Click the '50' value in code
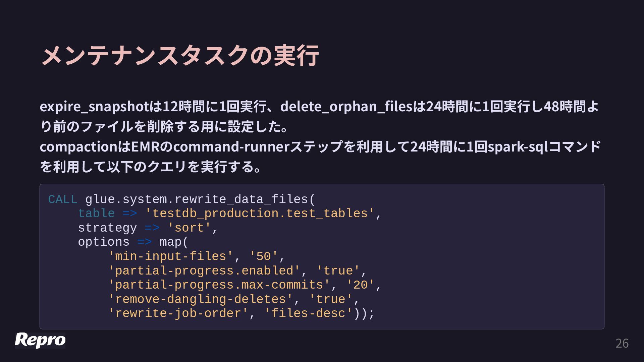 (263, 256)
